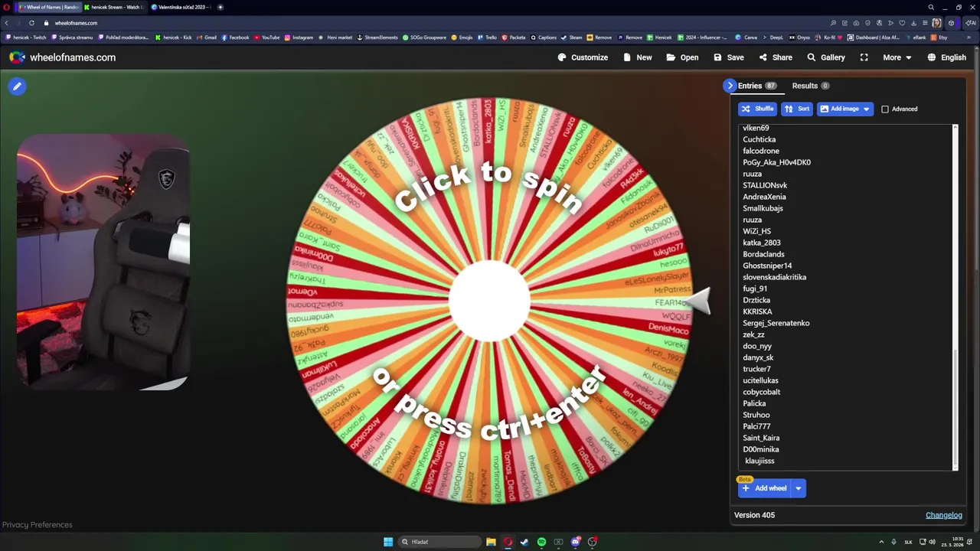Viewport: 980px width, 551px height.
Task: Click entry 'Ghostsniper14' in the list
Action: tap(767, 266)
